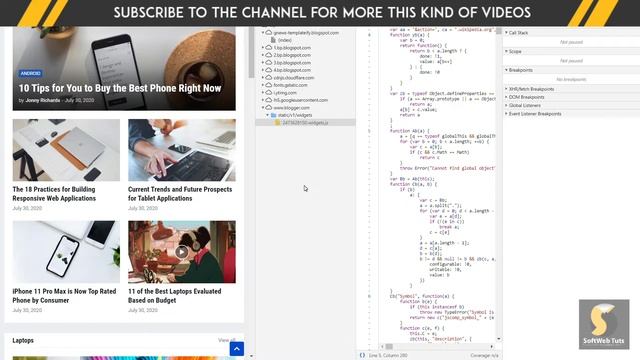Click the code editor horizontal scrollbar thumb
Screen dimensions: 640x360
coord(389,347)
